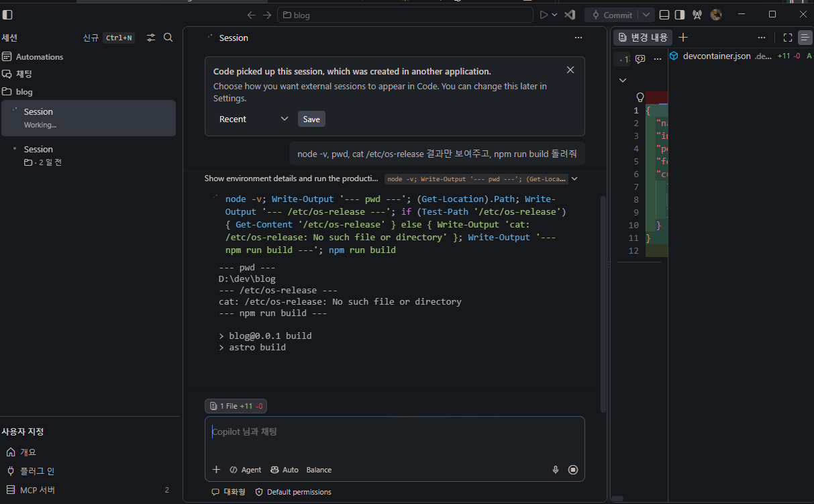Stop the running request button
814x504 pixels.
pyautogui.click(x=573, y=470)
